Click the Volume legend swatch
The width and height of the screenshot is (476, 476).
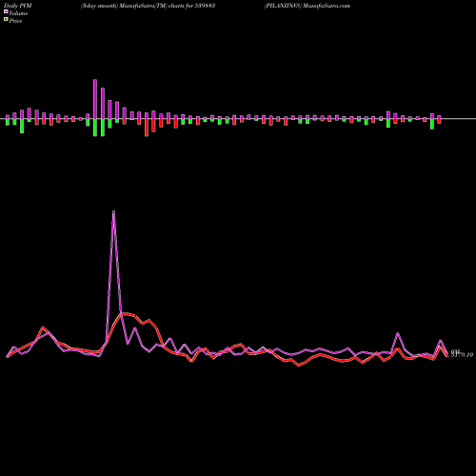(6, 11)
